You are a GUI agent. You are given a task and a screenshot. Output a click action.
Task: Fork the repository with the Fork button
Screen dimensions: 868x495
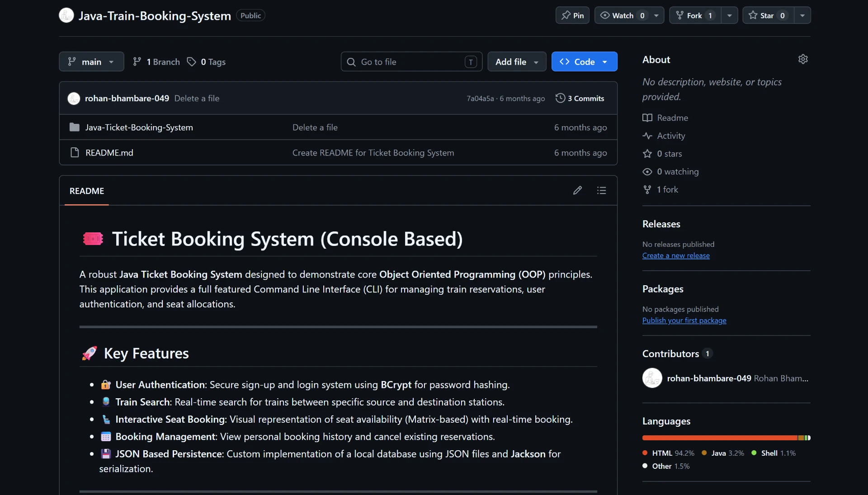click(695, 15)
